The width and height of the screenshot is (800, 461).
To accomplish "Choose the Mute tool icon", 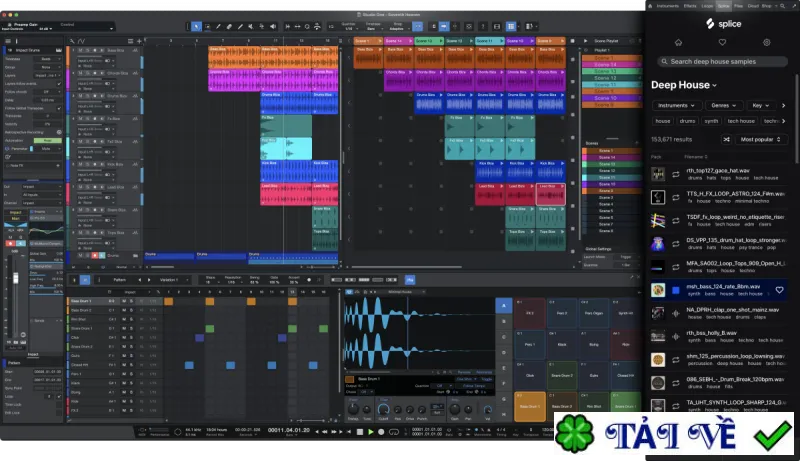I will pyautogui.click(x=251, y=27).
